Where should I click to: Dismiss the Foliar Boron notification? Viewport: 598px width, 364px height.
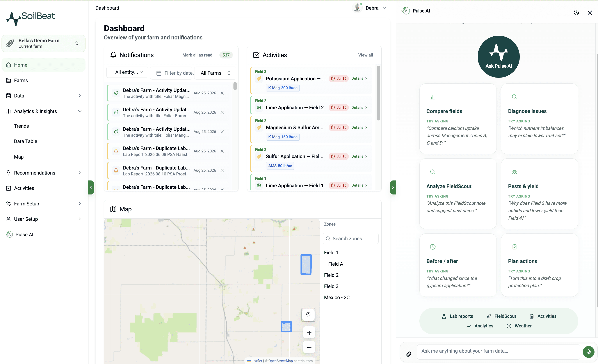222,112
